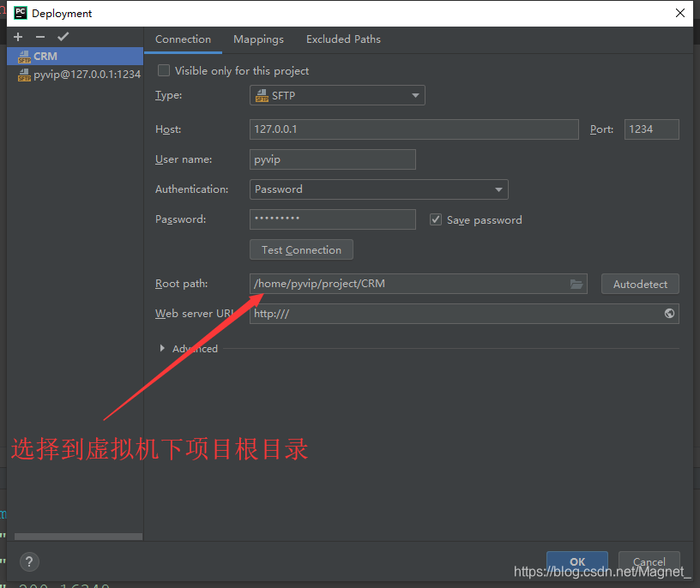
Task: Expand the Advanced section
Action: tap(162, 348)
